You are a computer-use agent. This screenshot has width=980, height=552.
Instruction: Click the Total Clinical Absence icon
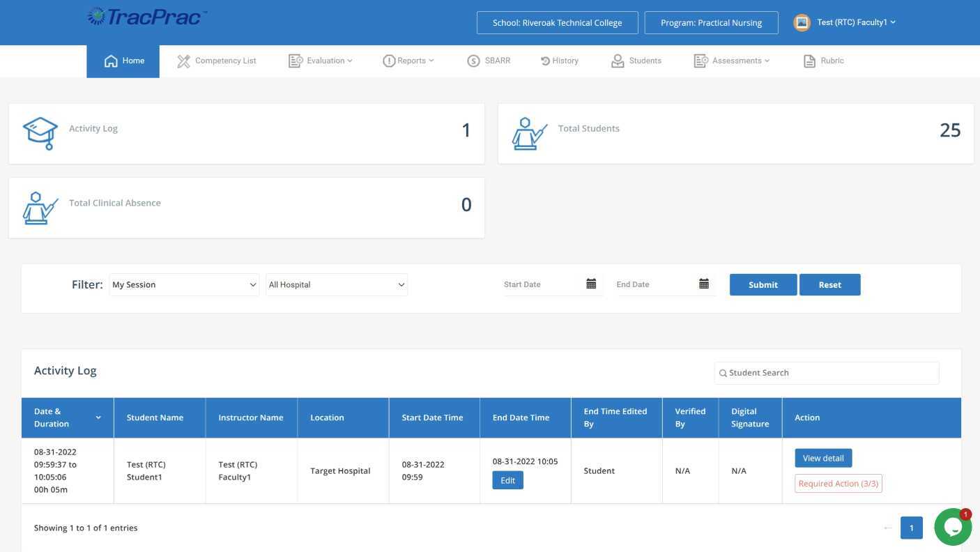pos(40,208)
